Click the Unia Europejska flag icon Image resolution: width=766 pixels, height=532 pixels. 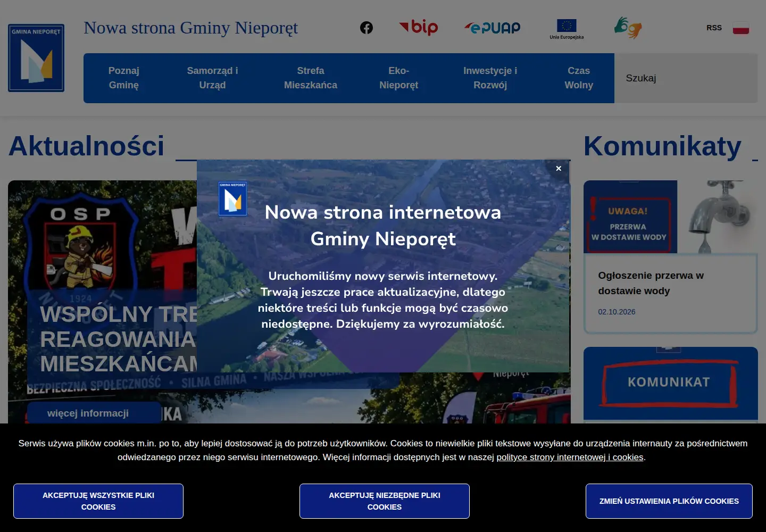pyautogui.click(x=567, y=29)
